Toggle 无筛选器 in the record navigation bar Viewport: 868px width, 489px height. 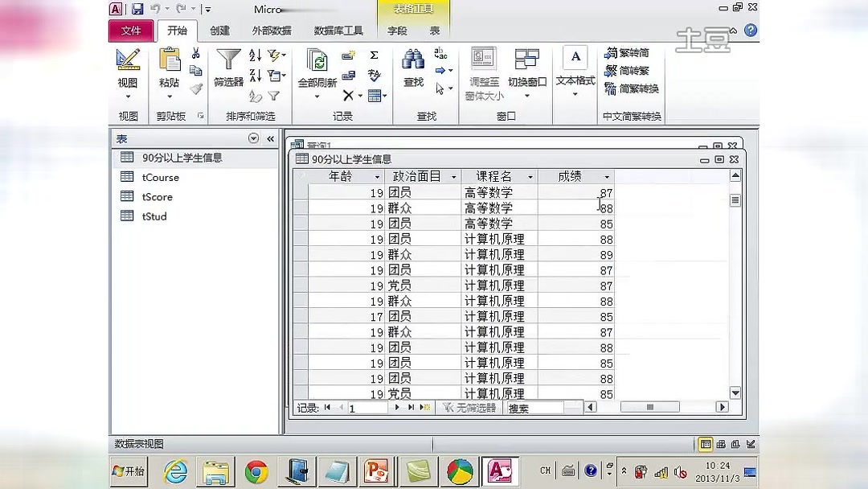480,407
